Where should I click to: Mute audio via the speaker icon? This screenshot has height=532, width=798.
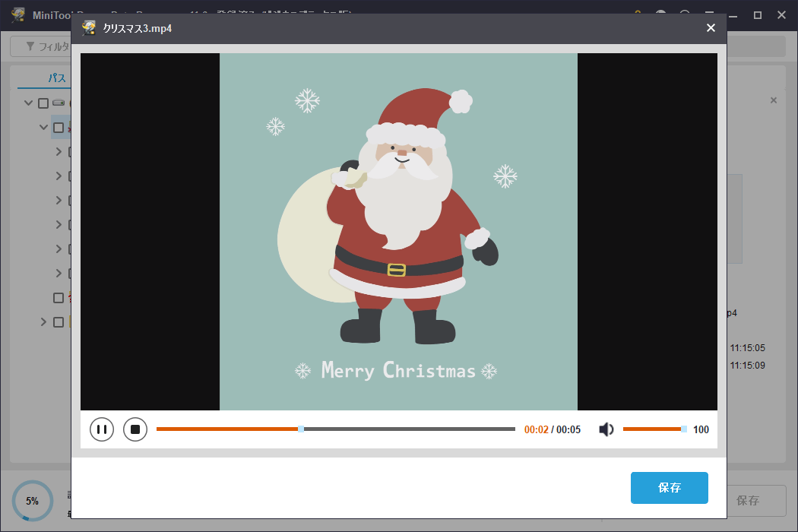(x=606, y=429)
